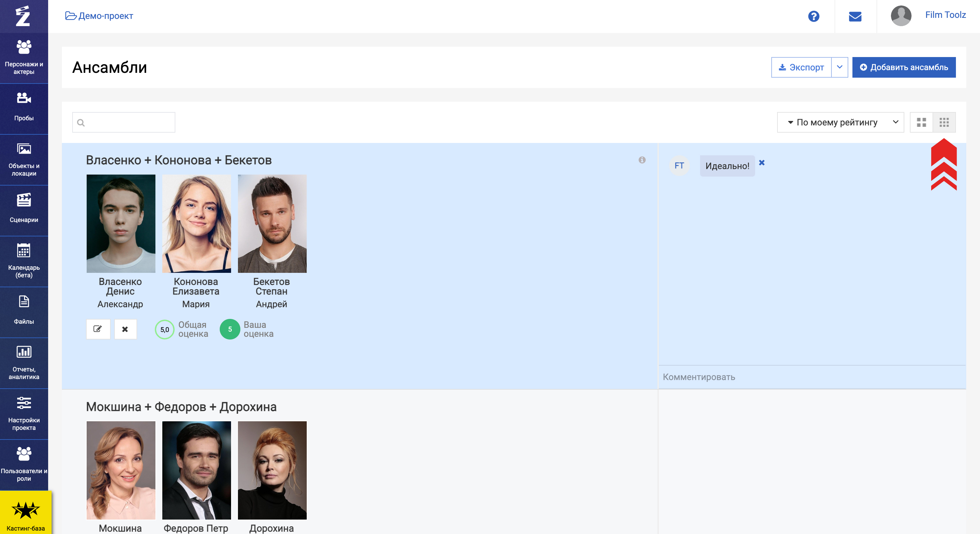
Task: Click FT commenter avatar
Action: 679,166
